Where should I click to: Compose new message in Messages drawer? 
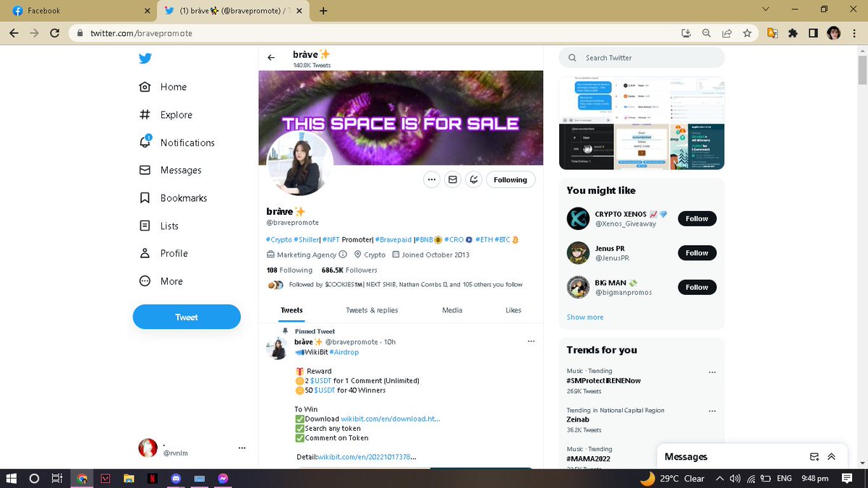[814, 457]
